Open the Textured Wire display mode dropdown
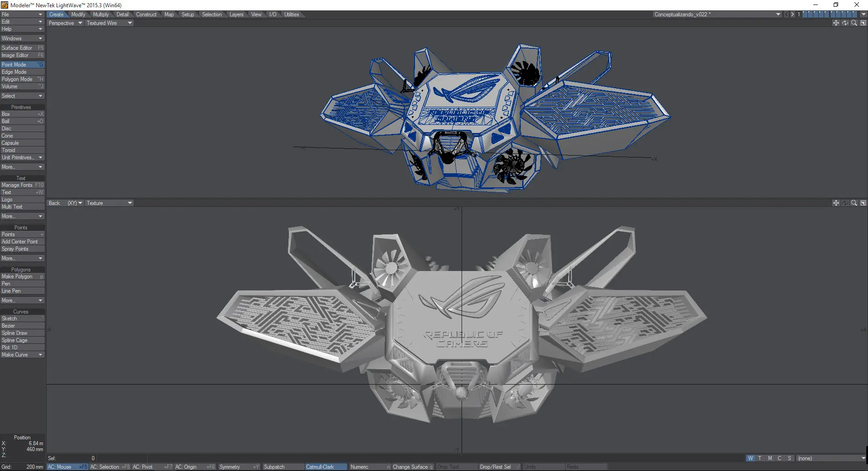Screen dimensions: 868x471 109,23
